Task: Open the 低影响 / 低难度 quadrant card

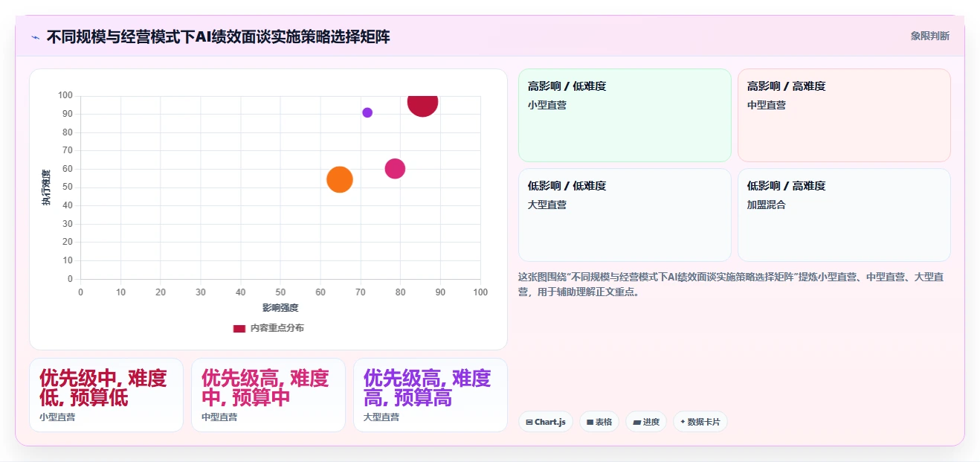Action: click(x=625, y=215)
